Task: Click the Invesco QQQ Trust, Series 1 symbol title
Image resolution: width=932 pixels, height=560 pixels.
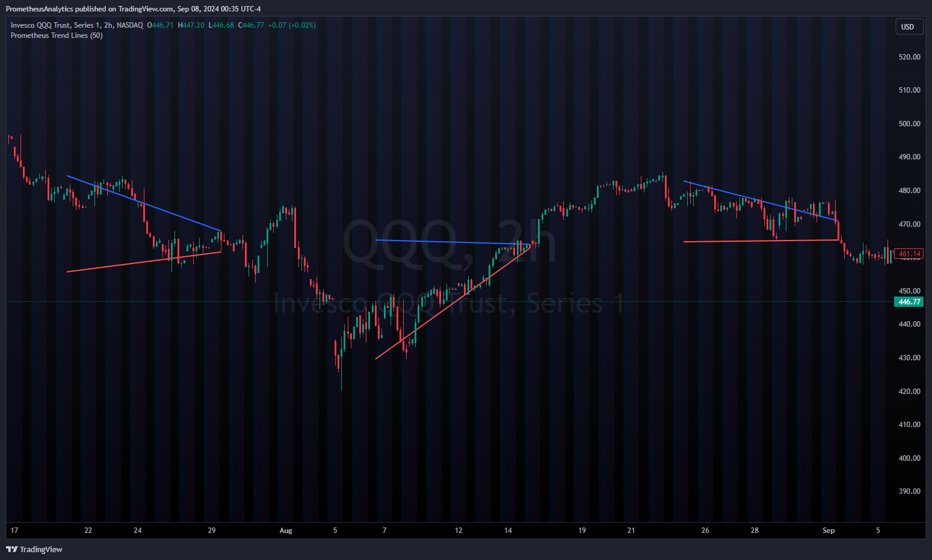Action: [77, 25]
